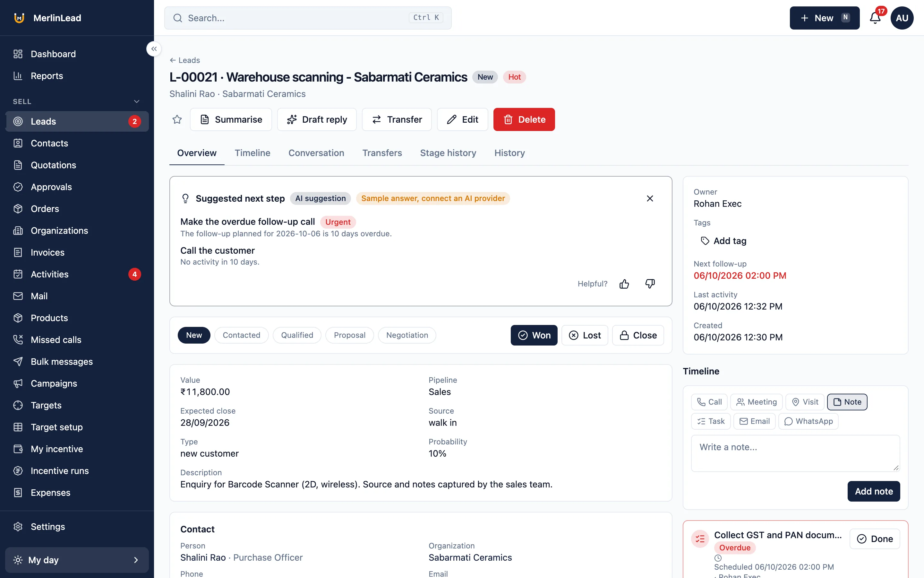Select the WhatsApp activity type
Image resolution: width=924 pixels, height=578 pixels.
808,421
